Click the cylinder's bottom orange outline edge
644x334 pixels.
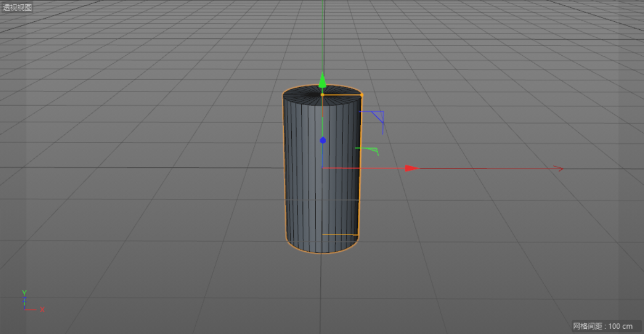coord(322,253)
